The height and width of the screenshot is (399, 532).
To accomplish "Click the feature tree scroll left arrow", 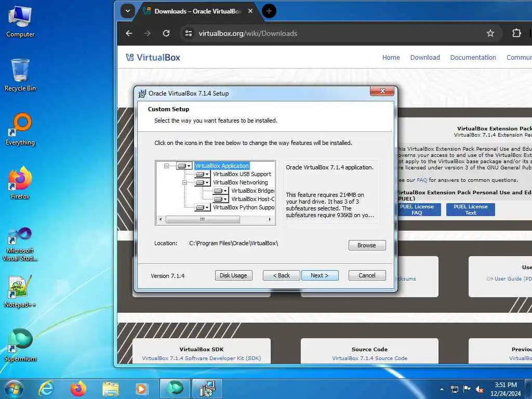I will point(161,220).
